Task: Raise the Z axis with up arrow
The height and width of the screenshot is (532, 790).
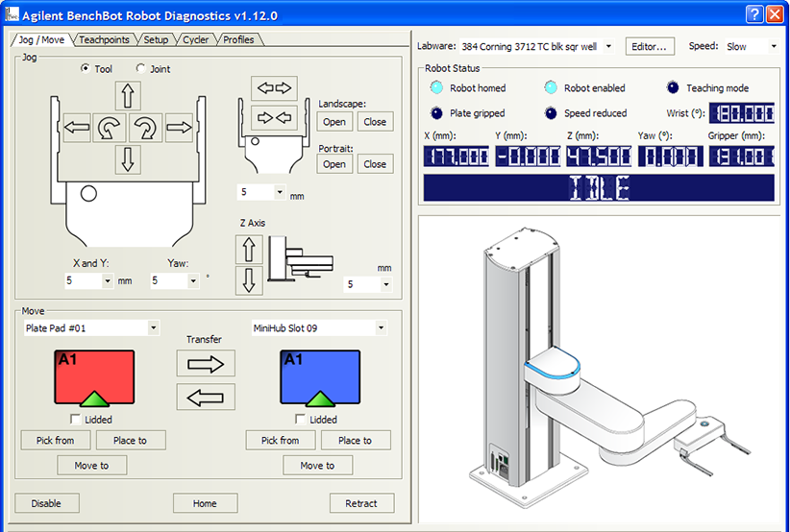Action: [x=249, y=250]
